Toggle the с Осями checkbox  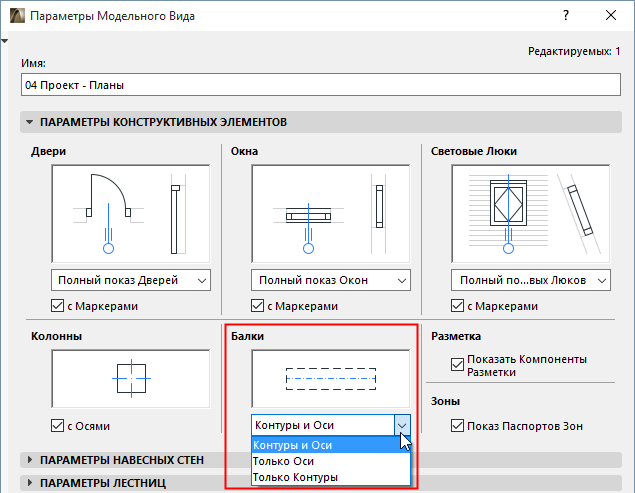[58, 426]
